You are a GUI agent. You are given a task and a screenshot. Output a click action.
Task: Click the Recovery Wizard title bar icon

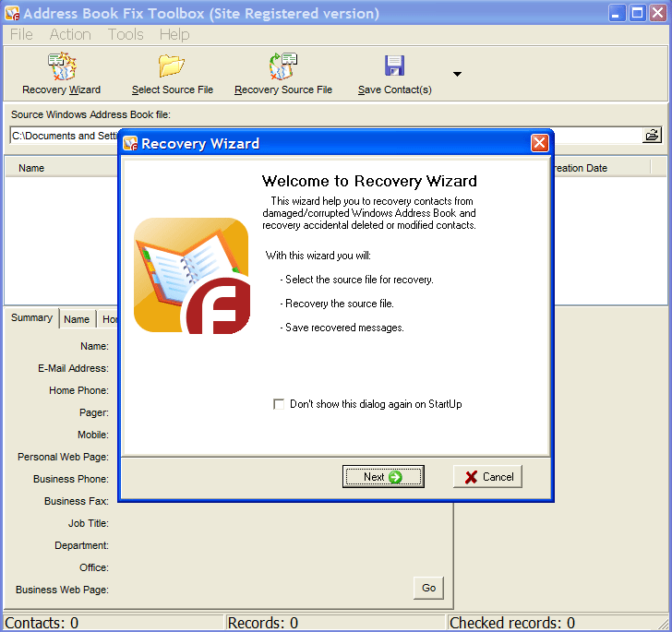point(130,144)
